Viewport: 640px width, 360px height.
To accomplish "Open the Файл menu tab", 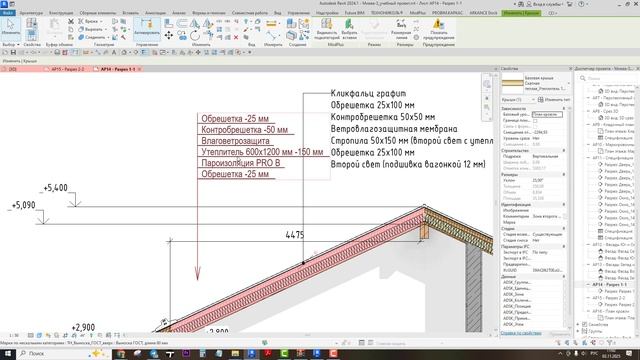I will 8,13.
